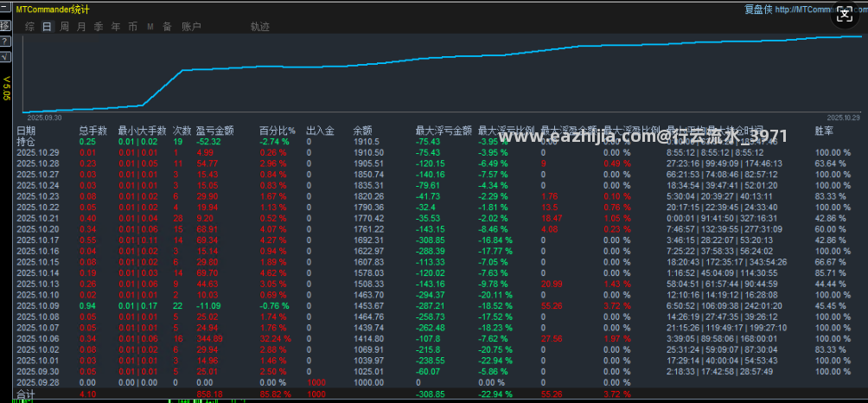The height and width of the screenshot is (403, 868).
Task: Click the 次数 column header
Action: tap(182, 131)
